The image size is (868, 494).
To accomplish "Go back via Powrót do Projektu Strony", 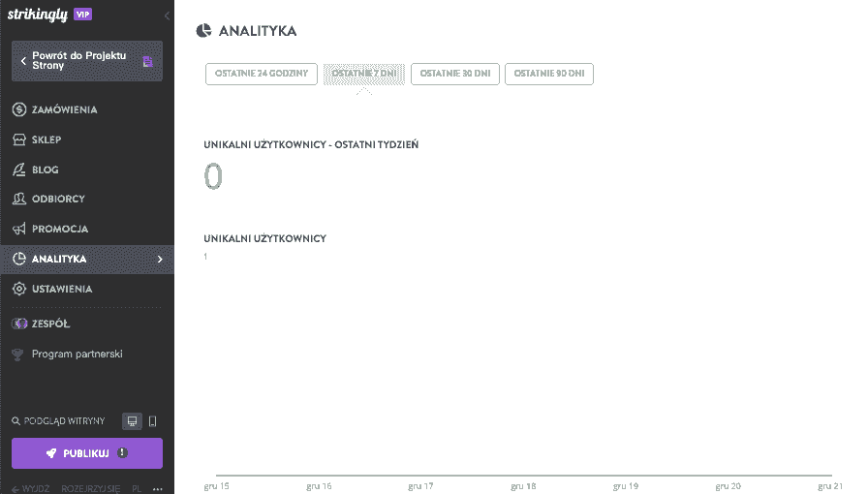I will [87, 61].
